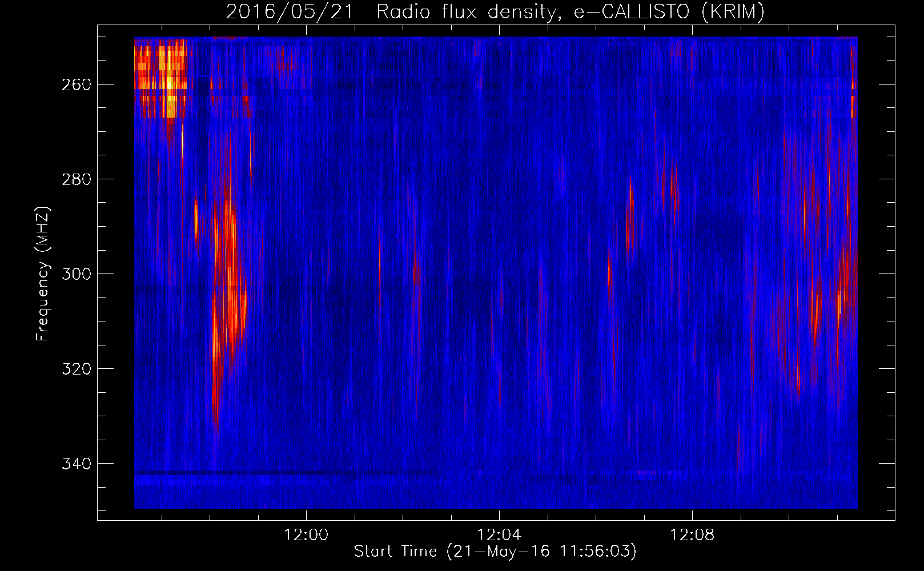Click the 280 frequency tick label
924x571 pixels.
[76, 179]
